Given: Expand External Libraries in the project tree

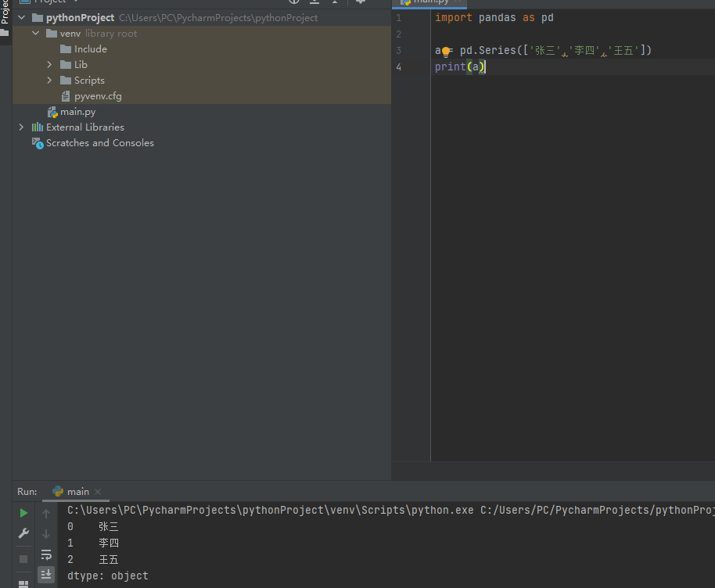Looking at the screenshot, I should 21,127.
